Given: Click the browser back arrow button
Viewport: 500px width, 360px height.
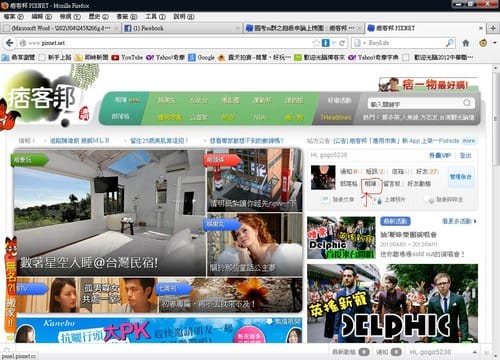Looking at the screenshot, I should click(x=9, y=43).
